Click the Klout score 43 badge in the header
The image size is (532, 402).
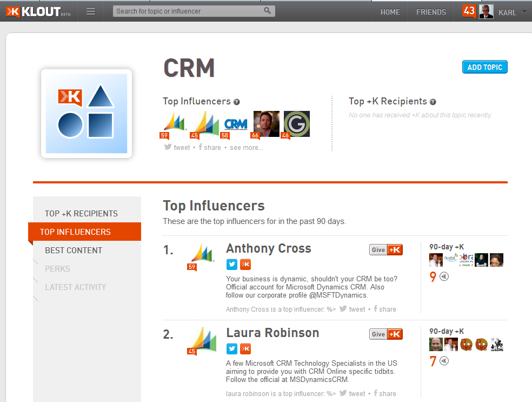469,11
